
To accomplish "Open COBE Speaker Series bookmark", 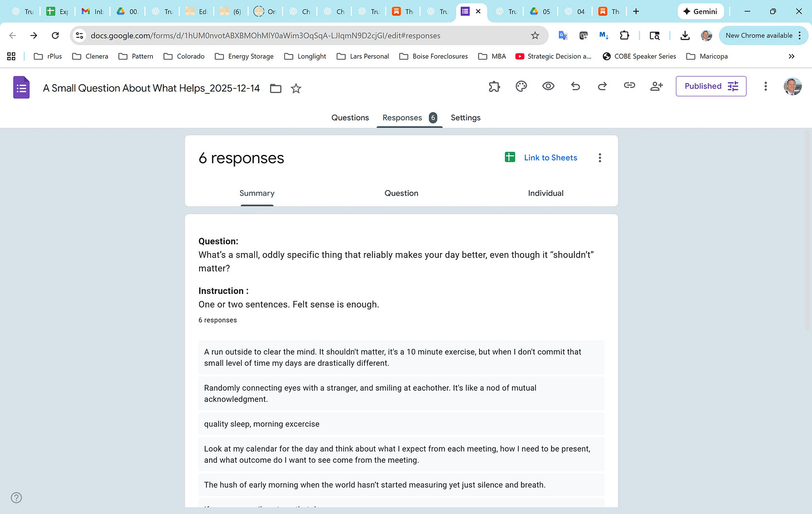I will (640, 56).
